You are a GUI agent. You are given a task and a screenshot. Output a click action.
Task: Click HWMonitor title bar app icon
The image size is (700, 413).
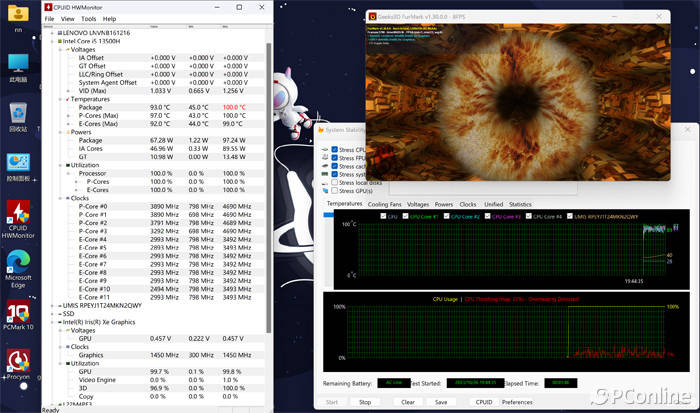coord(48,7)
